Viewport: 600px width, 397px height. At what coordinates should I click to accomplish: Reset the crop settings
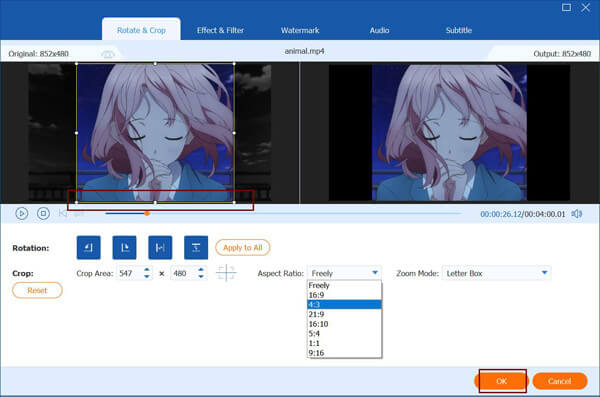point(37,290)
